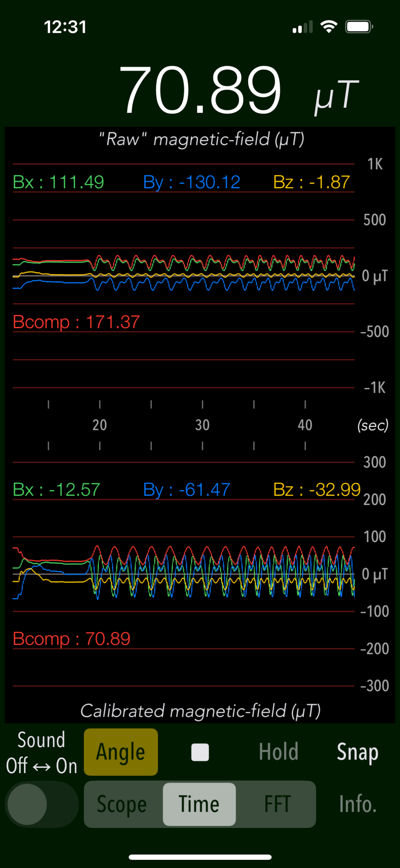Tap the battery status icon
Image resolution: width=400 pixels, height=868 pixels.
359,27
